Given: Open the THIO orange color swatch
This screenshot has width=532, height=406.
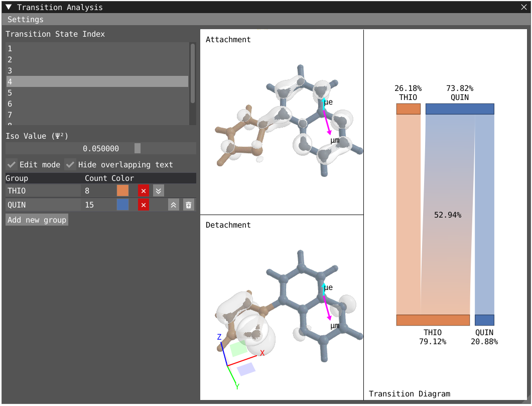Looking at the screenshot, I should point(122,191).
